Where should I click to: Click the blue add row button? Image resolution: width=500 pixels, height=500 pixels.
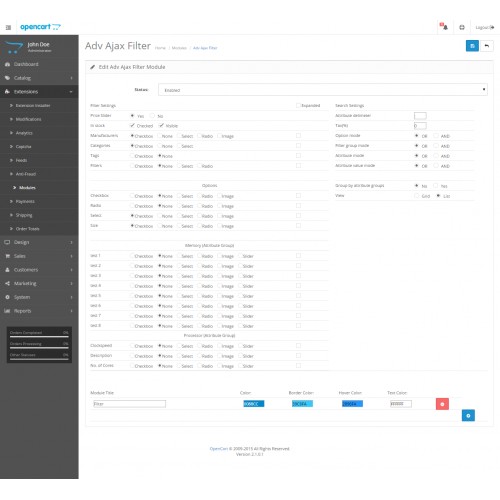[468, 415]
